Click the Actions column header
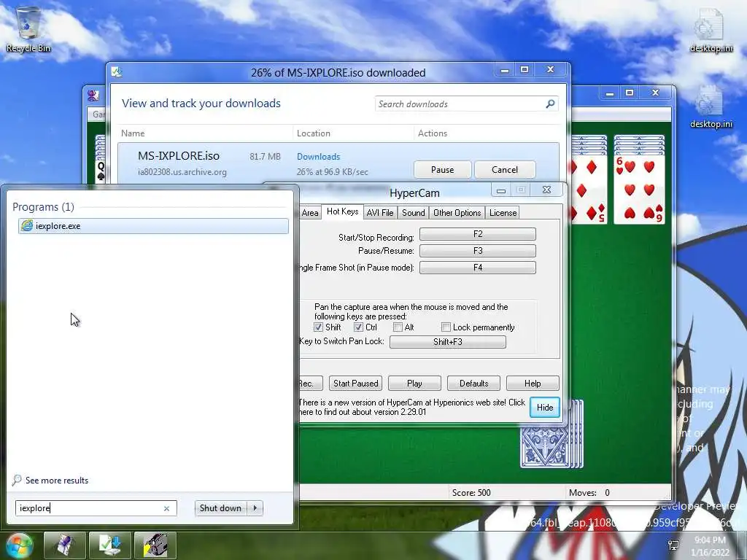This screenshot has height=560, width=747. [x=433, y=133]
